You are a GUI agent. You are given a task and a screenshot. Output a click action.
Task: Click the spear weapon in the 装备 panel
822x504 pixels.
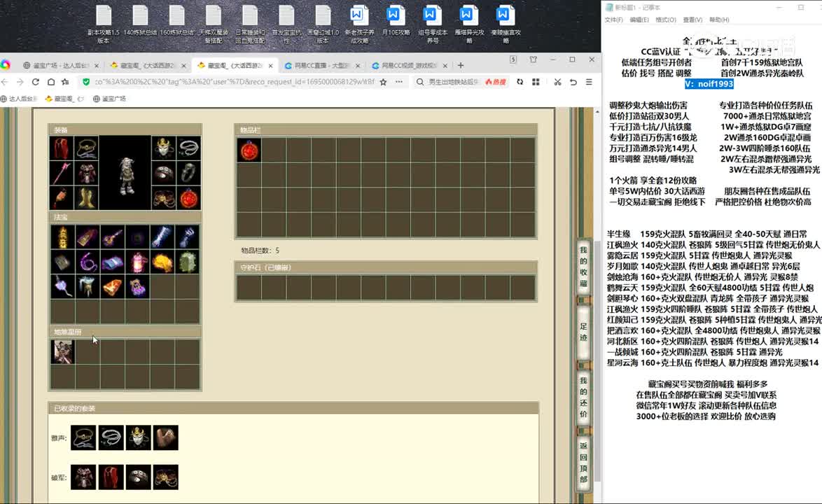pos(62,174)
